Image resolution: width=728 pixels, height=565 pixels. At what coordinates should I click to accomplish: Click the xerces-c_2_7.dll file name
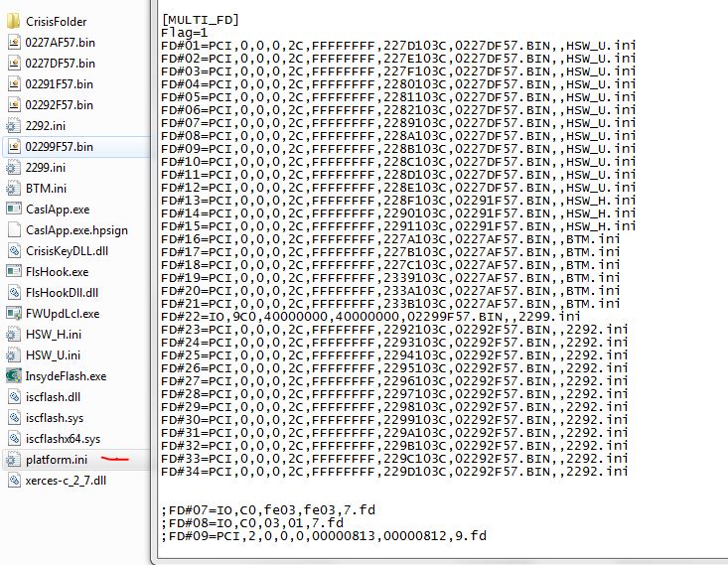pyautogui.click(x=66, y=481)
